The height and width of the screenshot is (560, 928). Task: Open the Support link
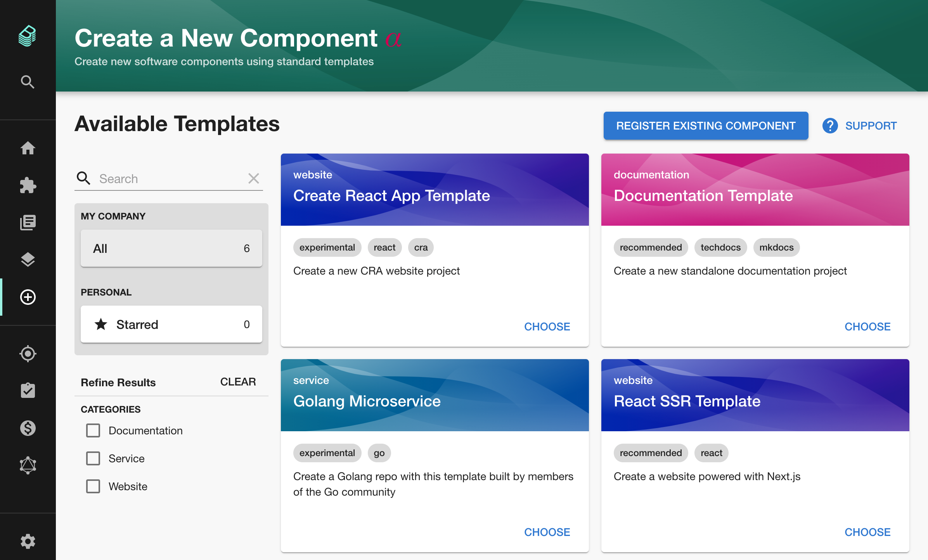[860, 126]
